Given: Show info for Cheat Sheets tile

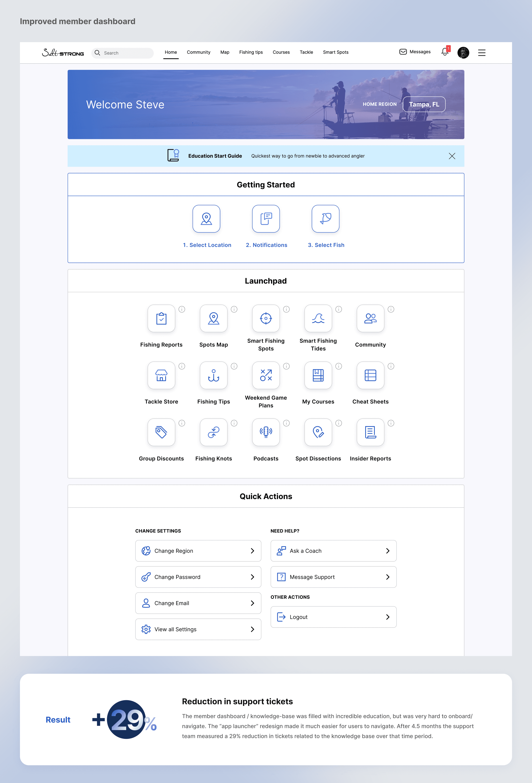Looking at the screenshot, I should (391, 366).
